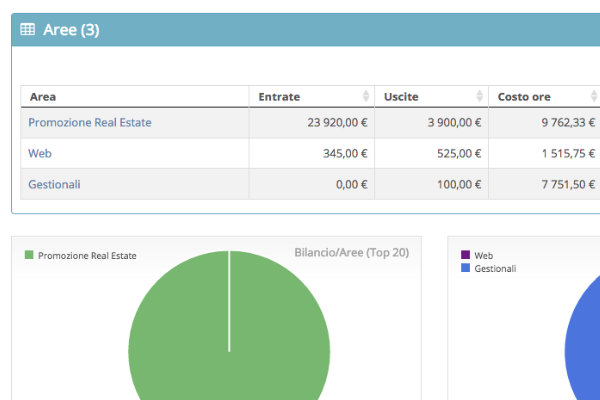This screenshot has height=400, width=600.
Task: Toggle green Promozione Real Estate legend swatch
Action: (28, 256)
